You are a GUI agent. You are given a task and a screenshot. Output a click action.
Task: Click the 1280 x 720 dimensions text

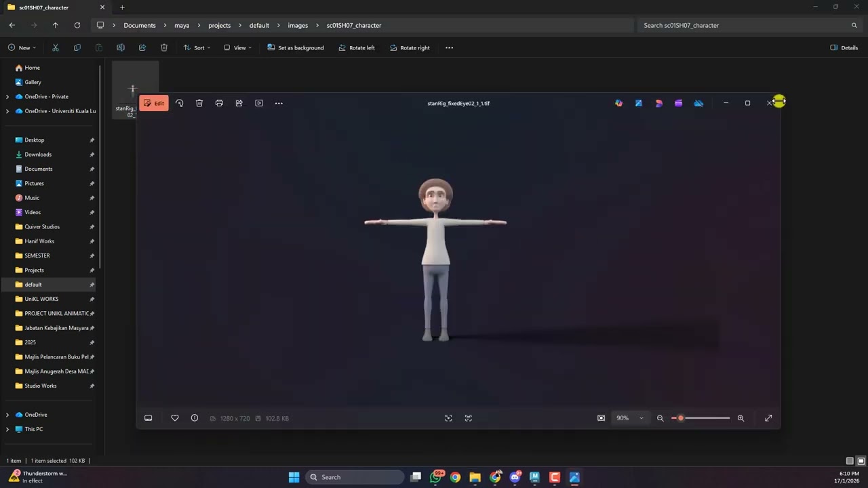coord(235,419)
